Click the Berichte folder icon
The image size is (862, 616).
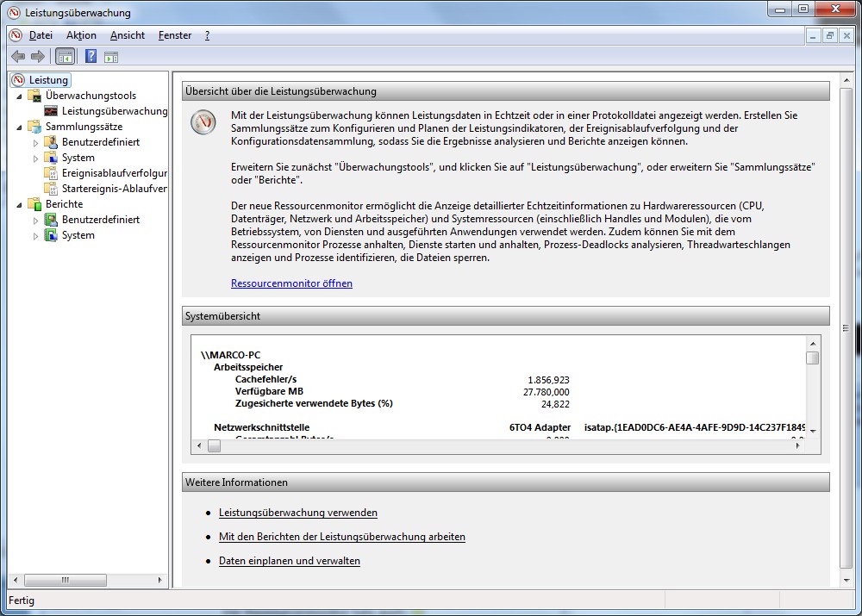34,204
